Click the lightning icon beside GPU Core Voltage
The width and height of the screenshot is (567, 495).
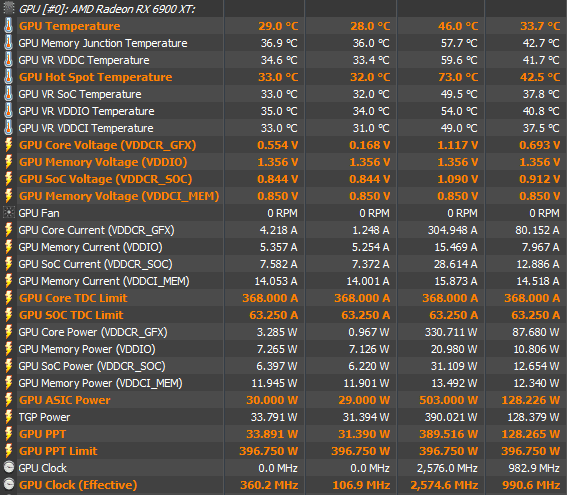(x=8, y=145)
